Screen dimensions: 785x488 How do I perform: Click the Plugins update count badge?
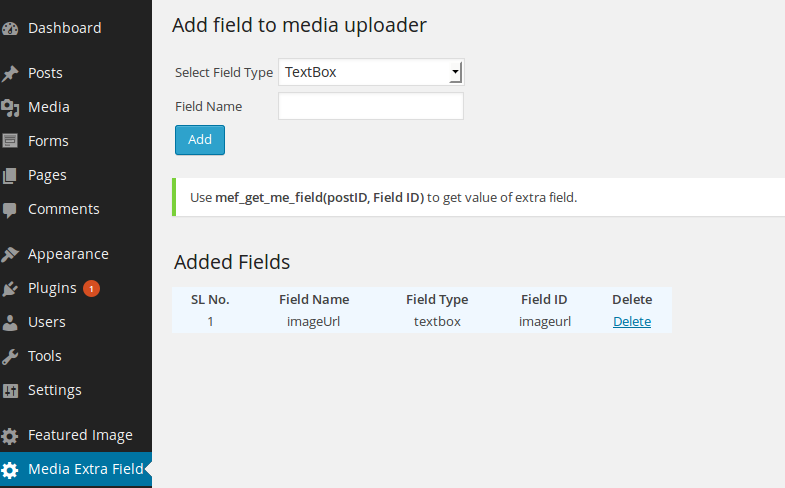pos(91,288)
